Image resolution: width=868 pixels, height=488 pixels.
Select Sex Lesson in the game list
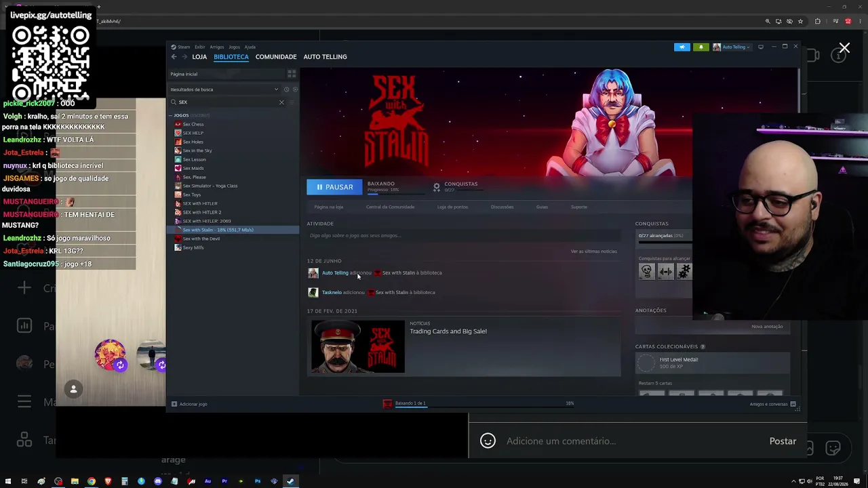(195, 159)
